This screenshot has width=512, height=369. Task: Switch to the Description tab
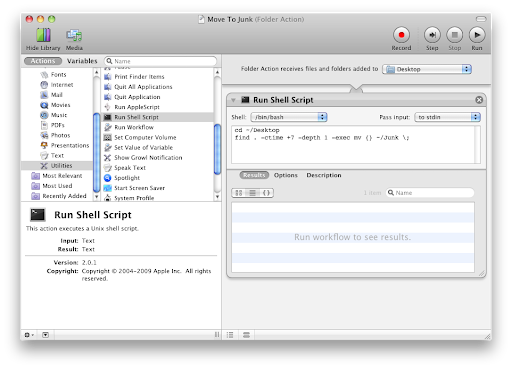[x=324, y=175]
